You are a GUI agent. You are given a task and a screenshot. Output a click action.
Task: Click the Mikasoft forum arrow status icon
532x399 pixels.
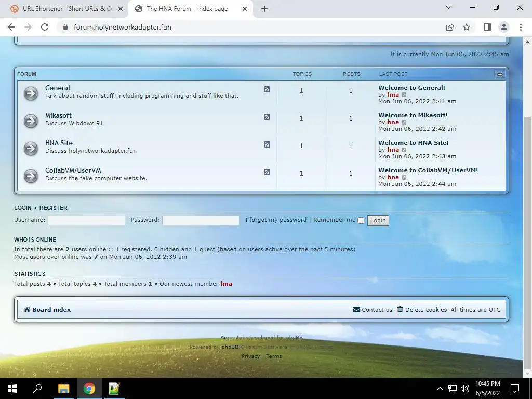31,121
